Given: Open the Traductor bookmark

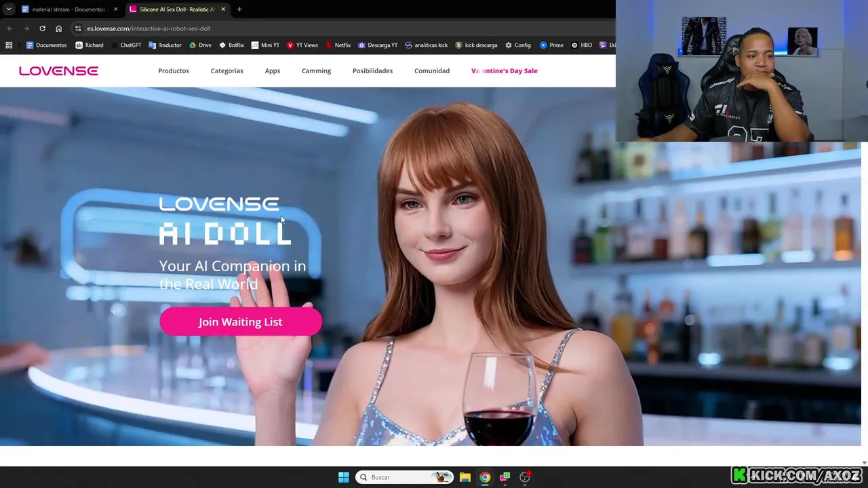Looking at the screenshot, I should (165, 45).
